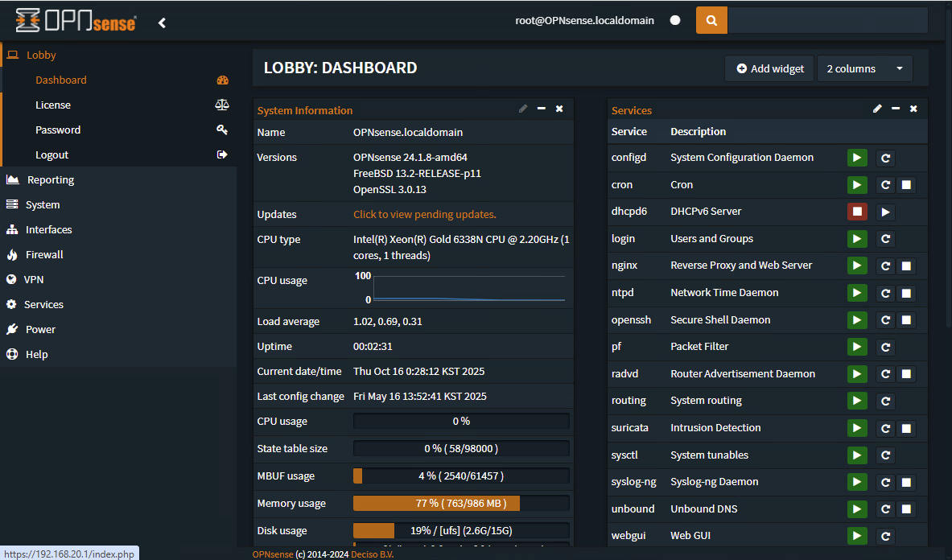Minimize the System Information widget
This screenshot has height=560, width=952.
tap(541, 109)
